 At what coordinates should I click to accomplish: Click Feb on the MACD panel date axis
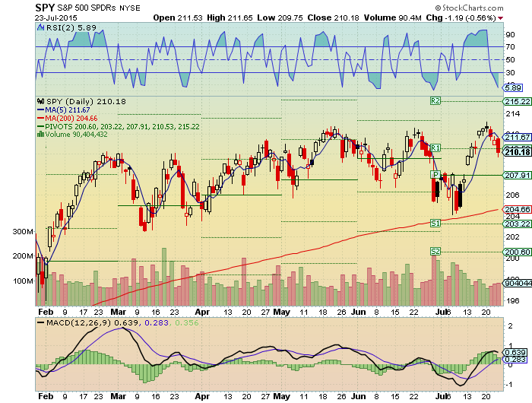click(46, 396)
